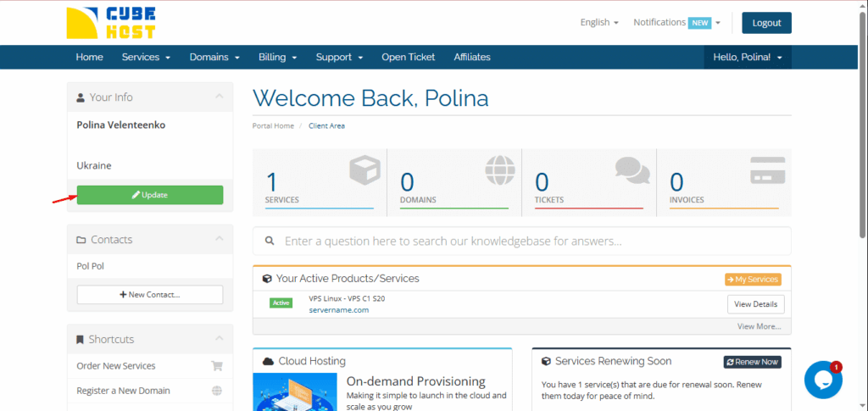Image resolution: width=868 pixels, height=411 pixels.
Task: Click the Domains globe icon tile
Action: click(x=499, y=170)
